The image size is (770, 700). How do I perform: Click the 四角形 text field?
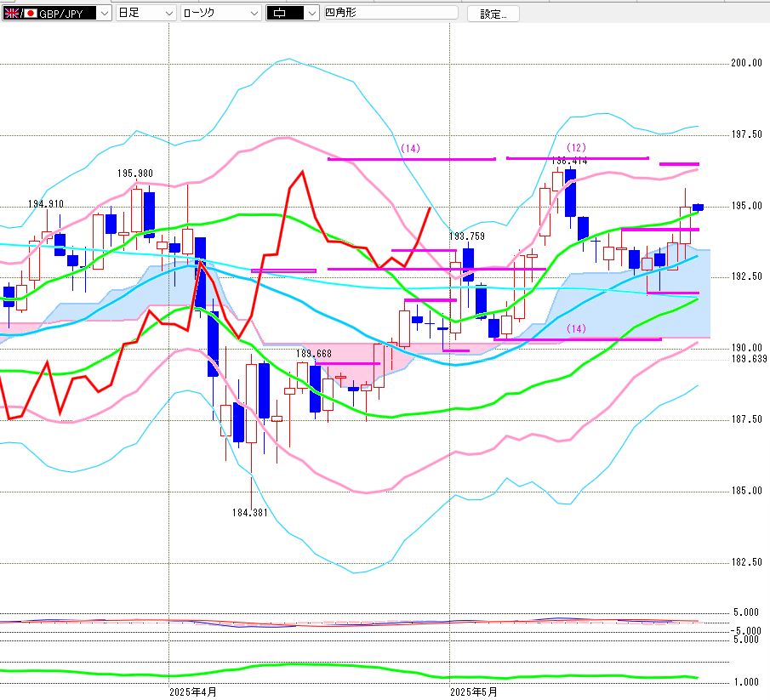[391, 13]
